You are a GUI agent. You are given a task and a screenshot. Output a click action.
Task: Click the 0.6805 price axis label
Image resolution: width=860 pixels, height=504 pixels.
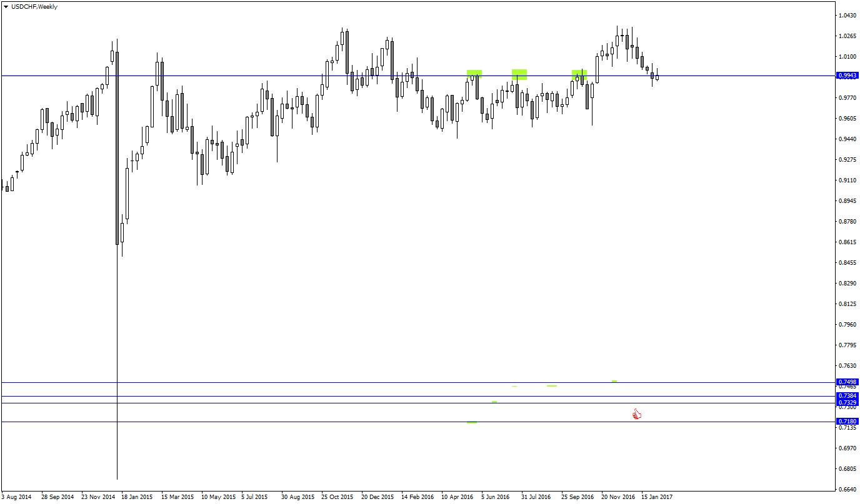(848, 468)
